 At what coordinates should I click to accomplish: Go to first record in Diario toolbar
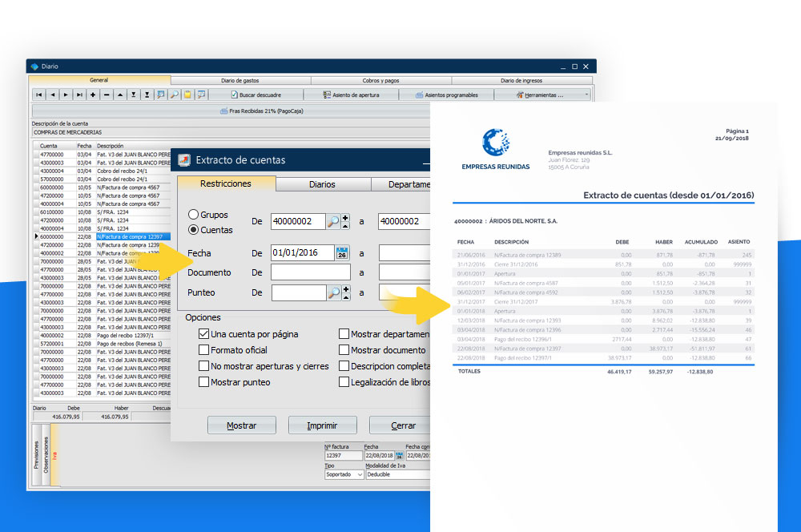(38, 95)
